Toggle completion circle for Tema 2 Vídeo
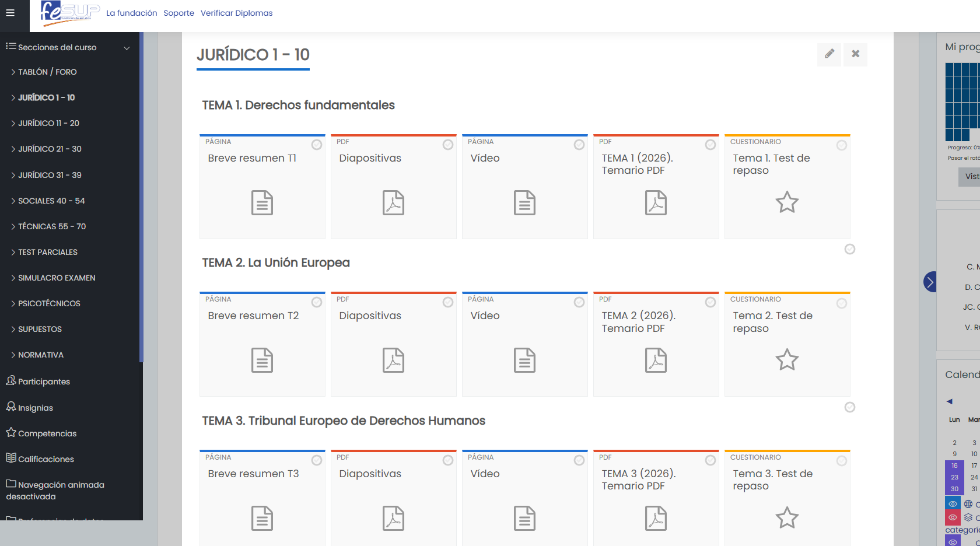 pyautogui.click(x=579, y=302)
